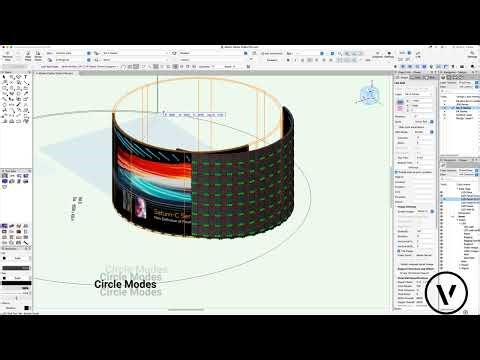Open the render mode dropdown in view bar
The width and height of the screenshot is (480, 360).
[213, 53]
